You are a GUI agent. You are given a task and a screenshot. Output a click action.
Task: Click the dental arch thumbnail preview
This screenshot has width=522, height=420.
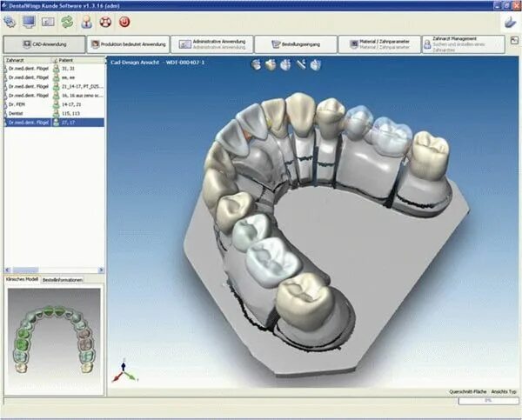(x=54, y=341)
